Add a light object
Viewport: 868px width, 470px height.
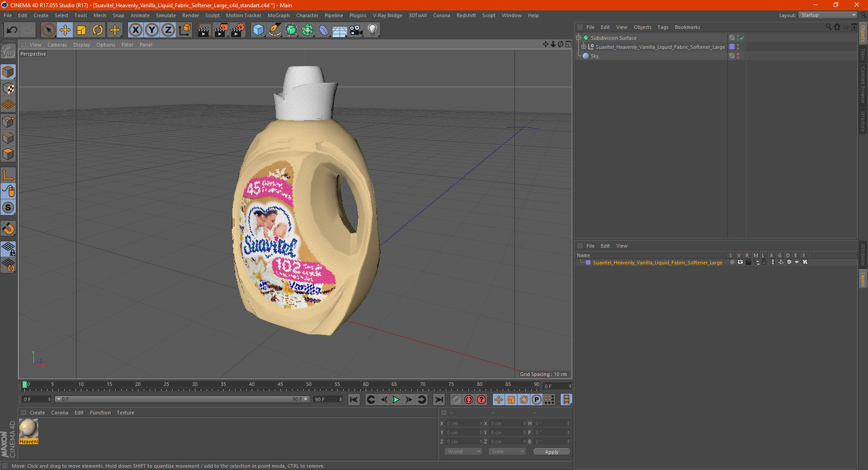373,30
